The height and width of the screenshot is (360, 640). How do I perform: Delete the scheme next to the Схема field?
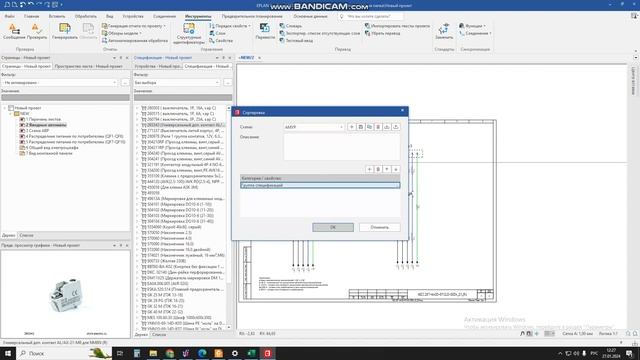pos(378,127)
